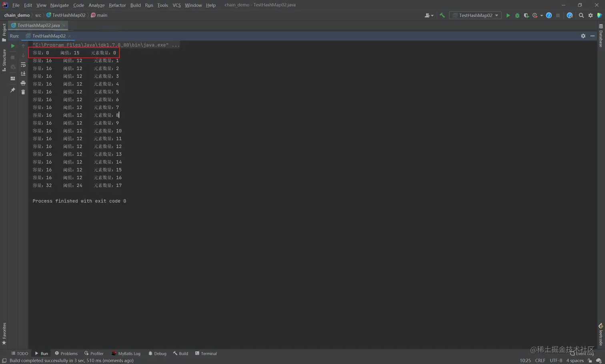Viewport: 605px width, 364px height.
Task: Open the Problems tool window
Action: (66, 354)
